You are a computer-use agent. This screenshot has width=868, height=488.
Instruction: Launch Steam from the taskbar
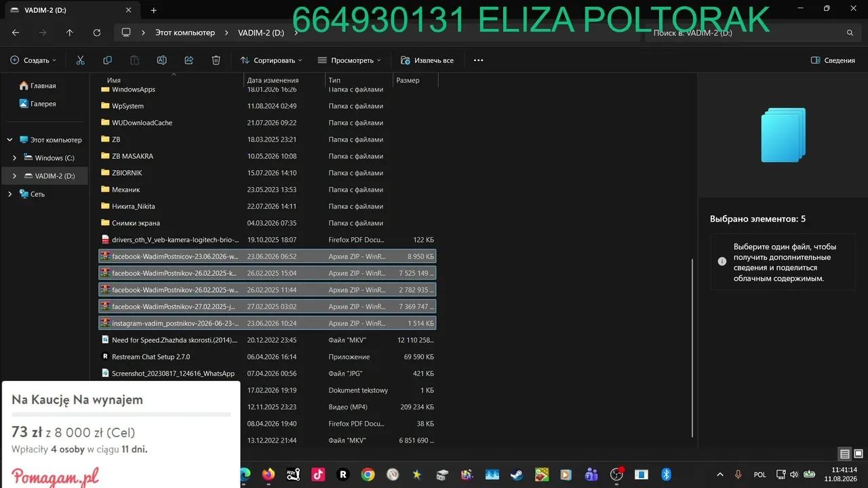(517, 474)
